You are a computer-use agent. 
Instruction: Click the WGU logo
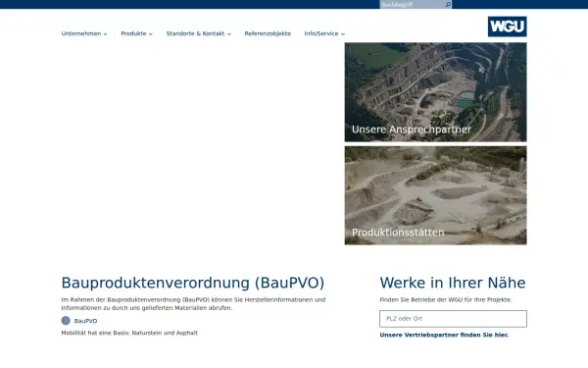pos(507,26)
